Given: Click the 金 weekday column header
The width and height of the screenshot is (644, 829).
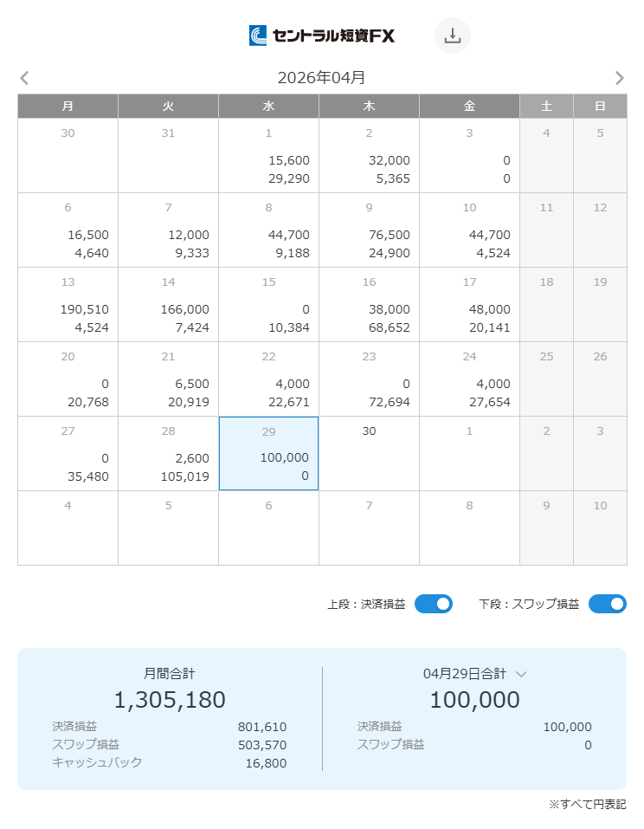Looking at the screenshot, I should (469, 107).
